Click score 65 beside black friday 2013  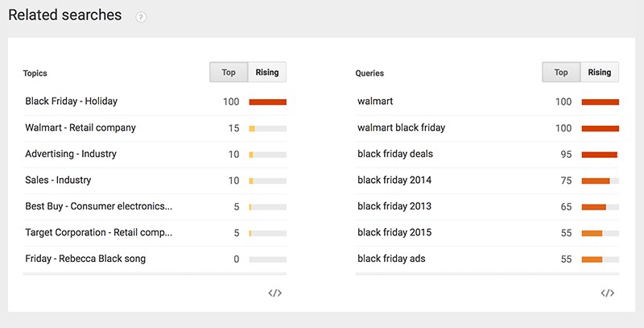point(566,207)
